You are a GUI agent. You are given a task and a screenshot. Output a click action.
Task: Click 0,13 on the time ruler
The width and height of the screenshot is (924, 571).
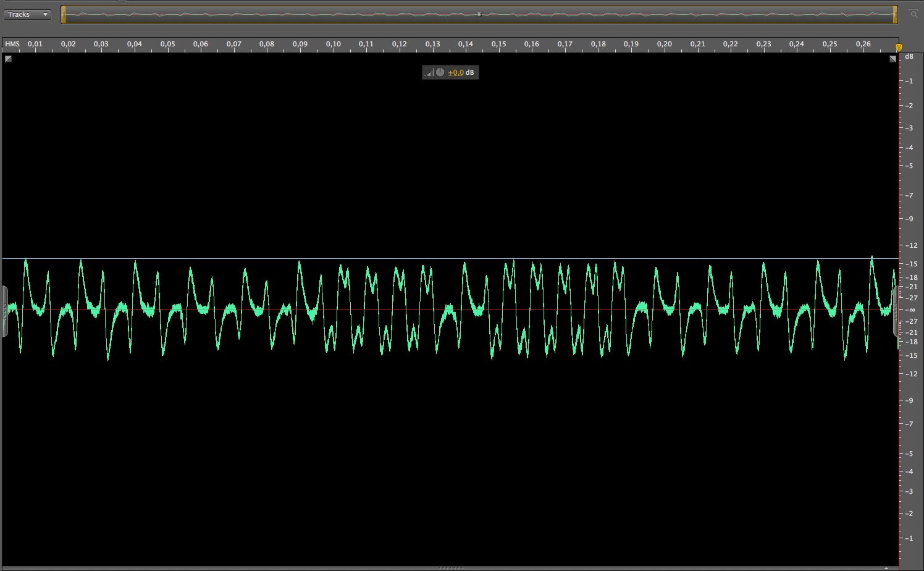[432, 44]
